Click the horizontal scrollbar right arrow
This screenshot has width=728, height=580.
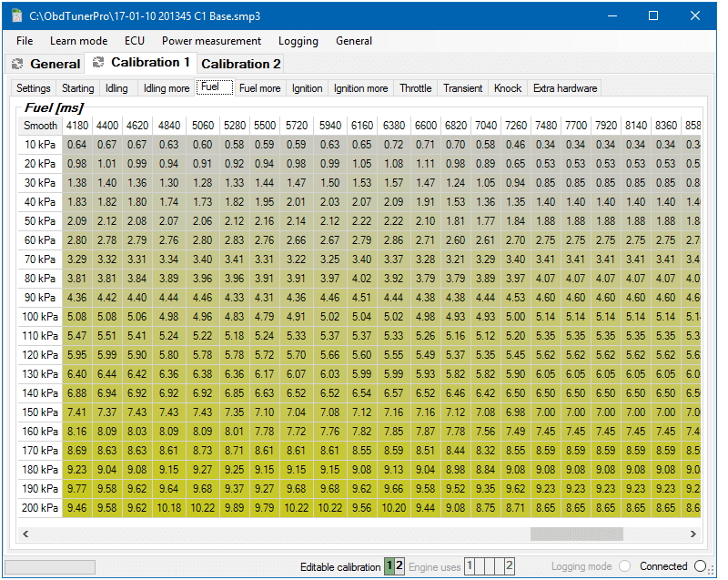click(x=693, y=534)
